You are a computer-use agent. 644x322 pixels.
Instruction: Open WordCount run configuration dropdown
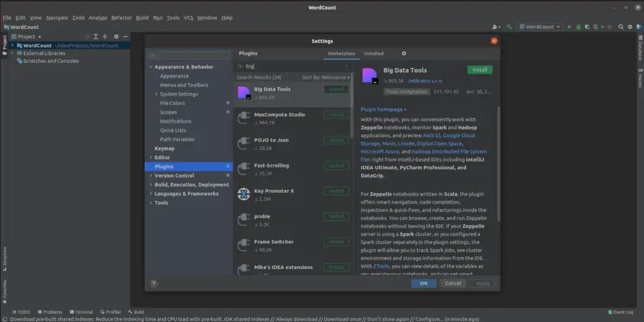(x=540, y=26)
